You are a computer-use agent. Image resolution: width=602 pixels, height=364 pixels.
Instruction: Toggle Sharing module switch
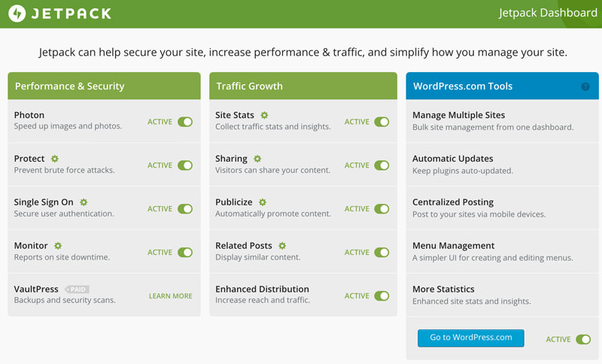pos(382,165)
